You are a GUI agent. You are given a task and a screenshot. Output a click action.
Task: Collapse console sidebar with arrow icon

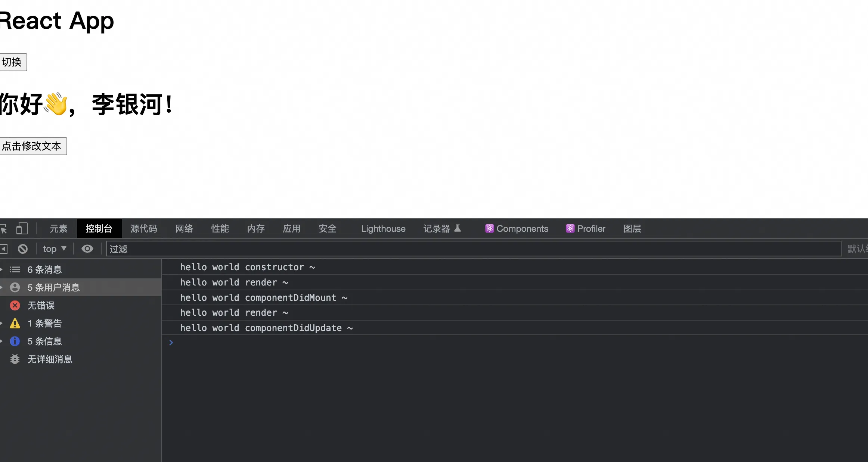pyautogui.click(x=4, y=249)
